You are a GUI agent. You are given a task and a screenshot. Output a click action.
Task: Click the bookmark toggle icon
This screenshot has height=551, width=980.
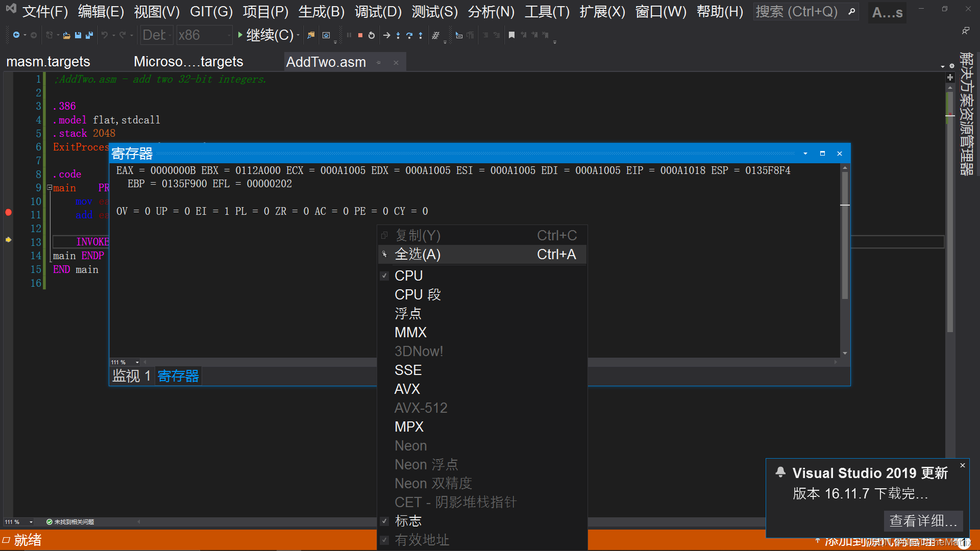pos(511,35)
